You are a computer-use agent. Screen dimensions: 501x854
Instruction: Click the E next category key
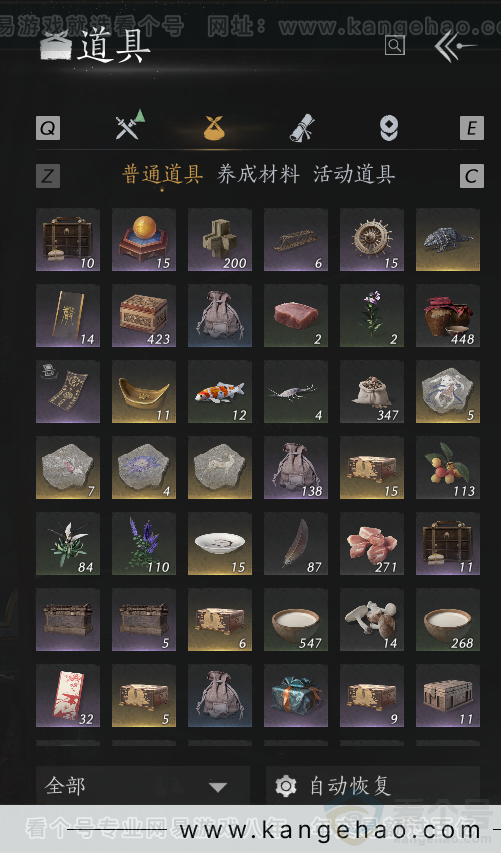point(472,129)
